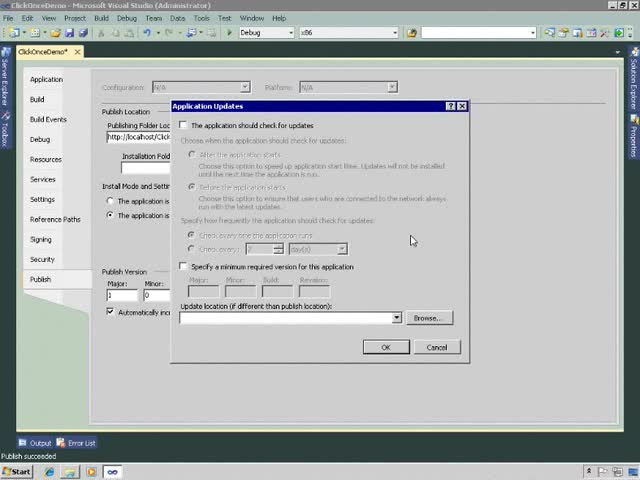The width and height of the screenshot is (640, 480).
Task: Select 'Before the application starts' radio
Action: (x=191, y=187)
